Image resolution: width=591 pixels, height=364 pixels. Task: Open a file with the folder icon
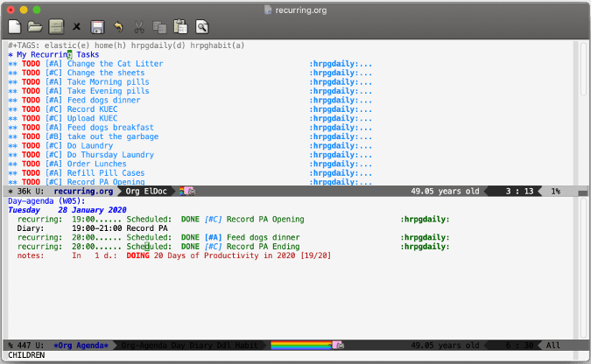(35, 27)
